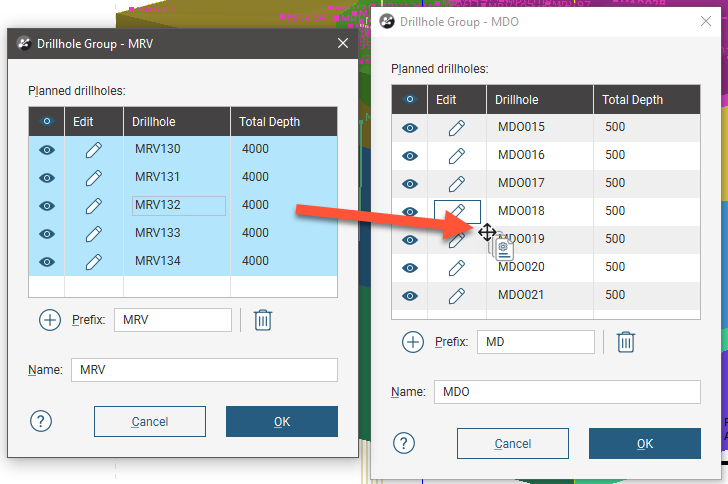Add a new drillhole in MDO dialog
This screenshot has width=728, height=484.
[412, 342]
